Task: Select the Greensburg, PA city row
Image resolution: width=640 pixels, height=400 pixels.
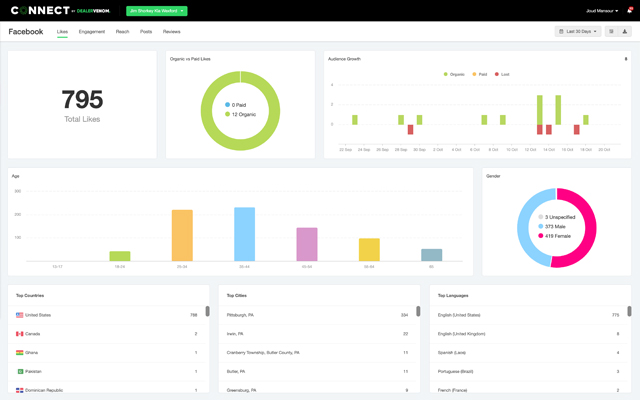Action: [x=318, y=389]
